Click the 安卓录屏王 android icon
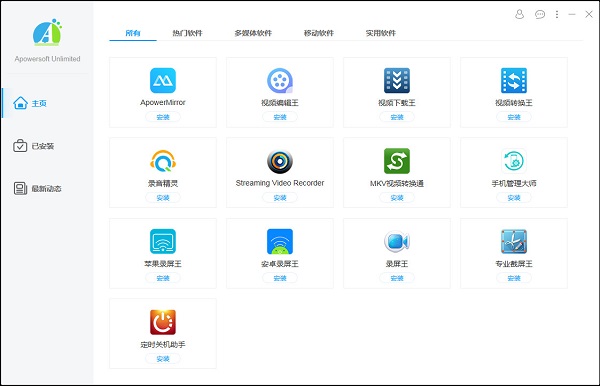600x386 pixels. click(280, 241)
